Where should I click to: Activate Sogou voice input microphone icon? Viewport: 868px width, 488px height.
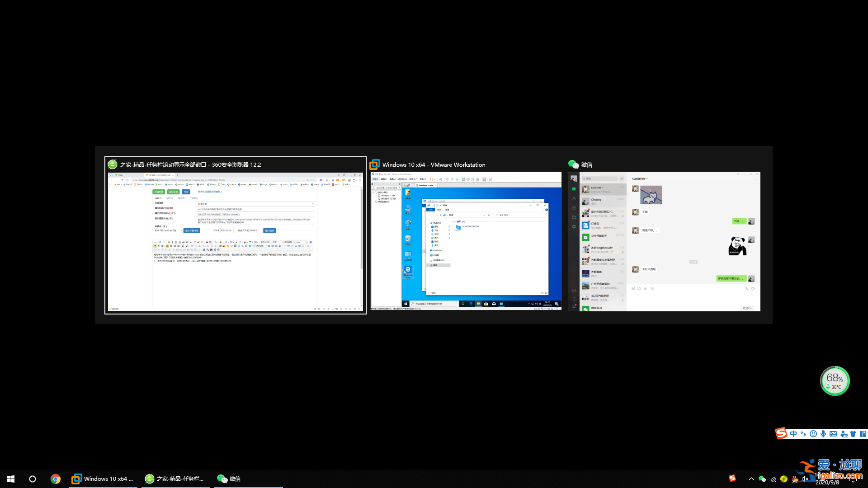[823, 433]
